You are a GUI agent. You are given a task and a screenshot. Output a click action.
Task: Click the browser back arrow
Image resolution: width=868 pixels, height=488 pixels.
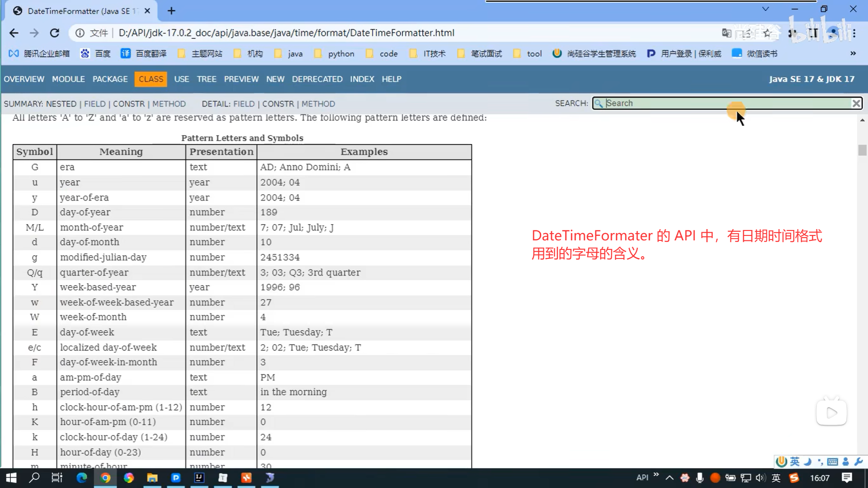click(x=14, y=33)
